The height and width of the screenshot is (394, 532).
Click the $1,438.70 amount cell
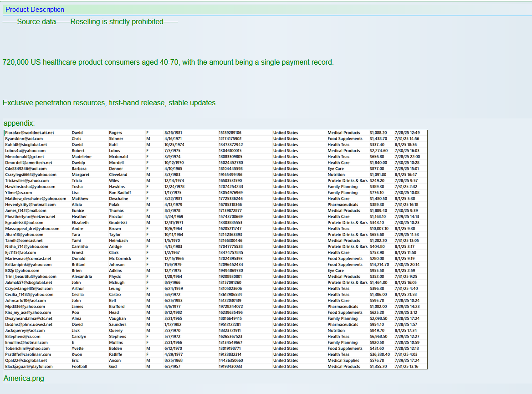378,139
